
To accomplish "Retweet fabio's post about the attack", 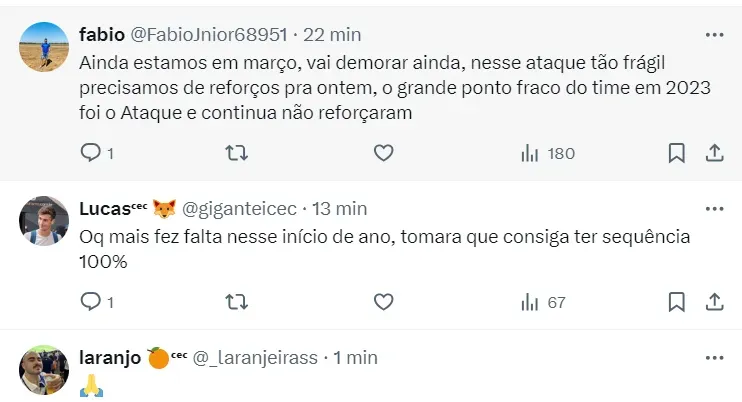I will point(236,153).
